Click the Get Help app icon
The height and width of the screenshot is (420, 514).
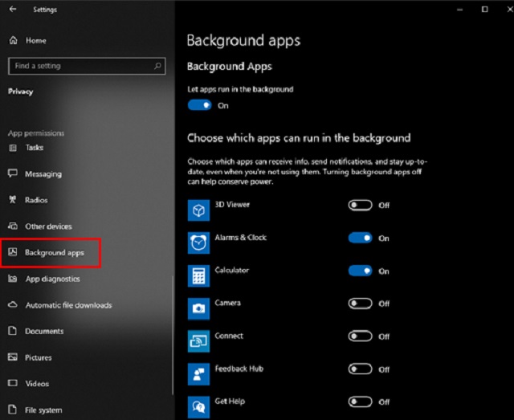point(198,407)
